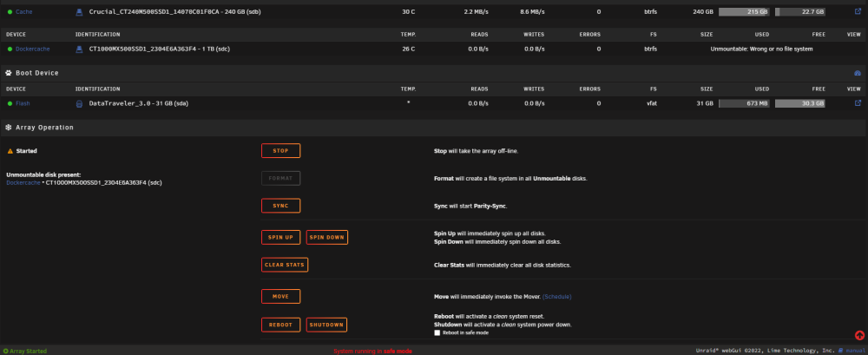Viewport: 868px width, 355px height.
Task: Open Dockercache link under Unmountable disk present
Action: pos(23,182)
